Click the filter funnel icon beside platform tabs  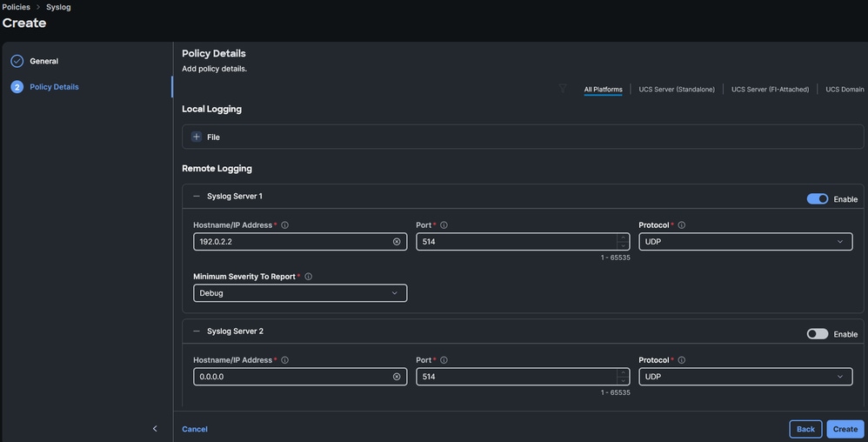click(x=563, y=89)
